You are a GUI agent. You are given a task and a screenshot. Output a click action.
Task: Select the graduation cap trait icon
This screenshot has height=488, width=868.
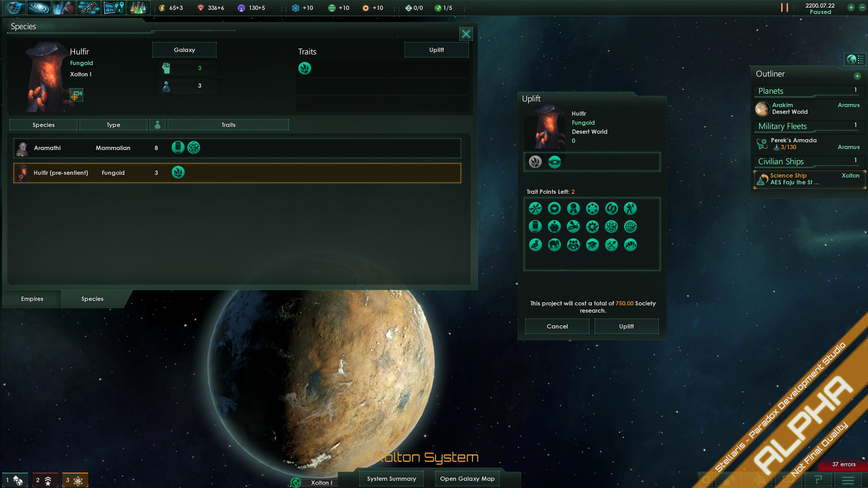[592, 245]
